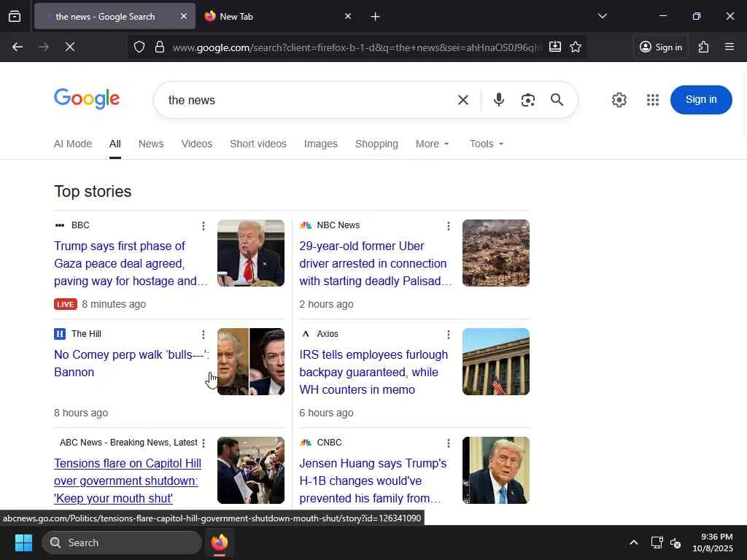Switch to Videos results tab

tap(197, 144)
